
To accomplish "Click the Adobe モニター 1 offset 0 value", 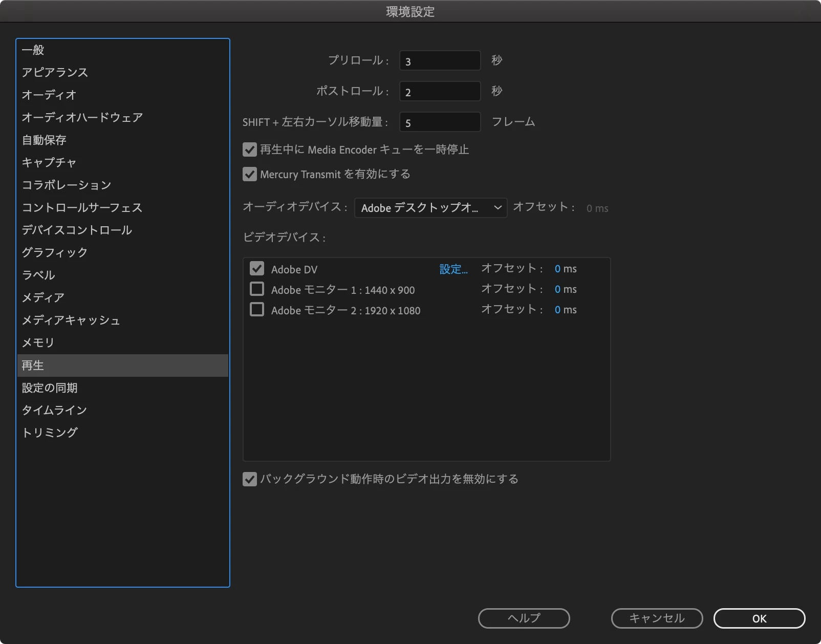I will pos(557,290).
